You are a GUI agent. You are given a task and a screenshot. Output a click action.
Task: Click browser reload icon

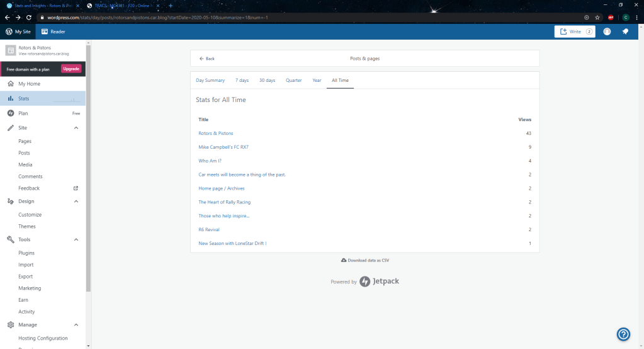(28, 18)
